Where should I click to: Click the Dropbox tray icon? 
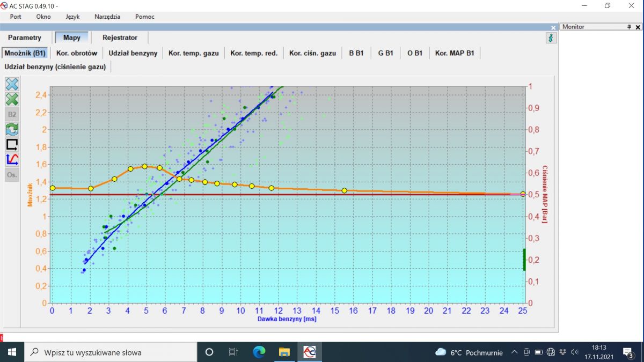[562, 352]
